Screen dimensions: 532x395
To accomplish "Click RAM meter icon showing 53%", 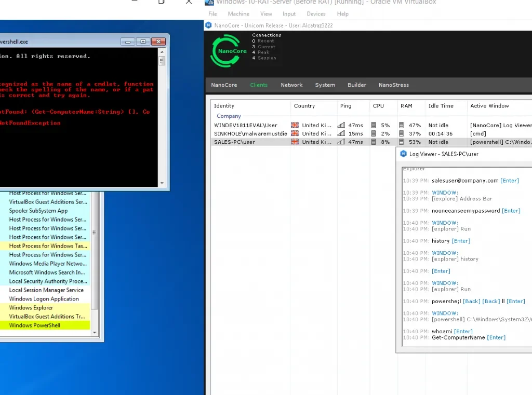I will pyautogui.click(x=402, y=142).
